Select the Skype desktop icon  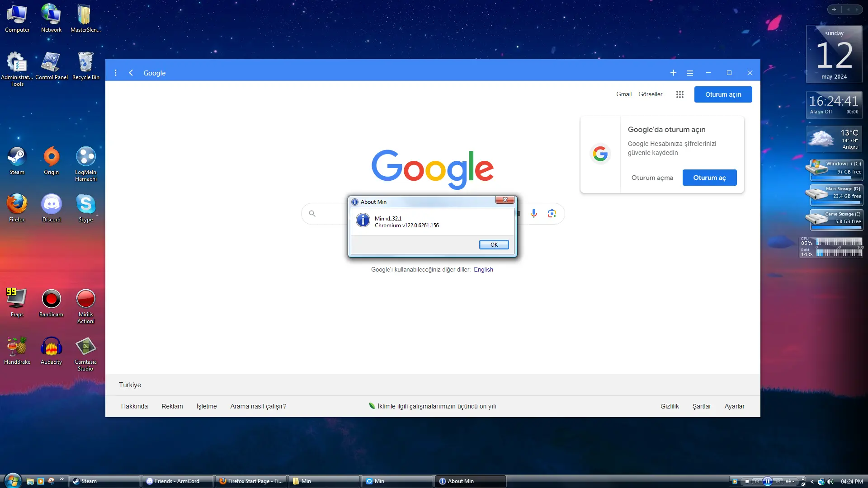(85, 208)
